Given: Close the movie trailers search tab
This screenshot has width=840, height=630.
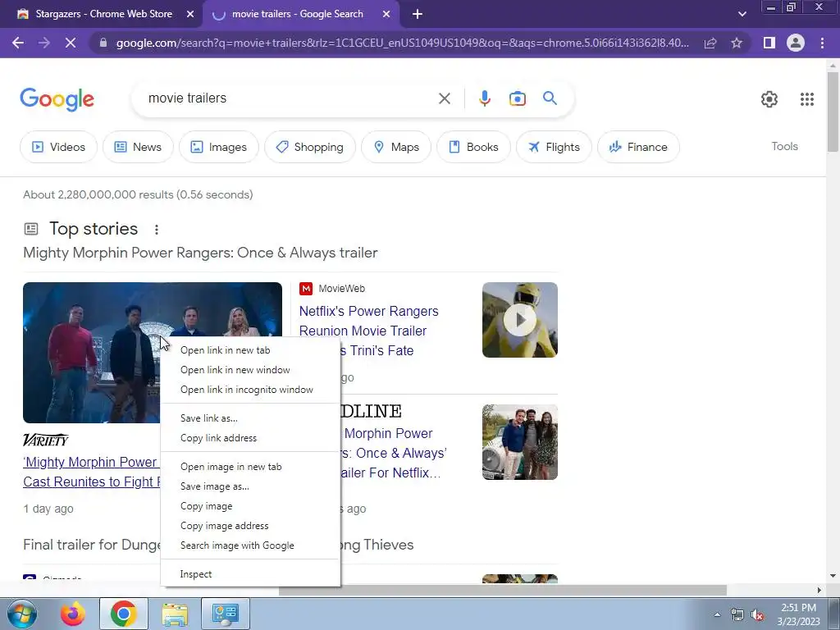Looking at the screenshot, I should click(386, 15).
